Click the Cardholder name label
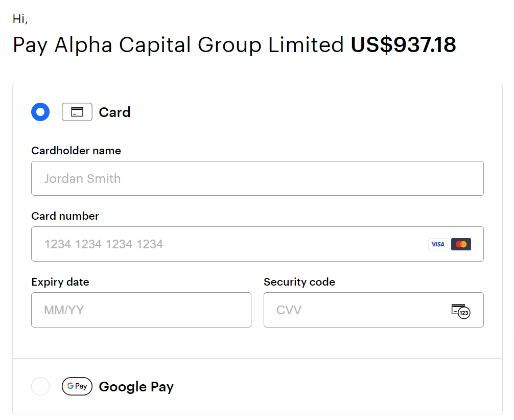Viewport: 514px width, 420px height. [76, 151]
